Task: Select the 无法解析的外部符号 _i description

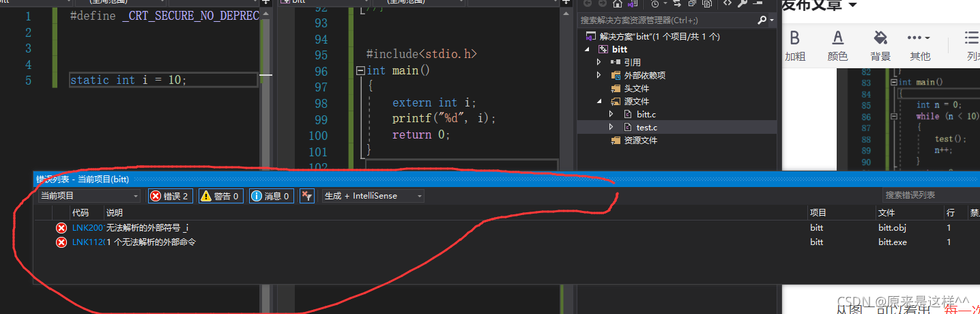Action: coord(147,227)
